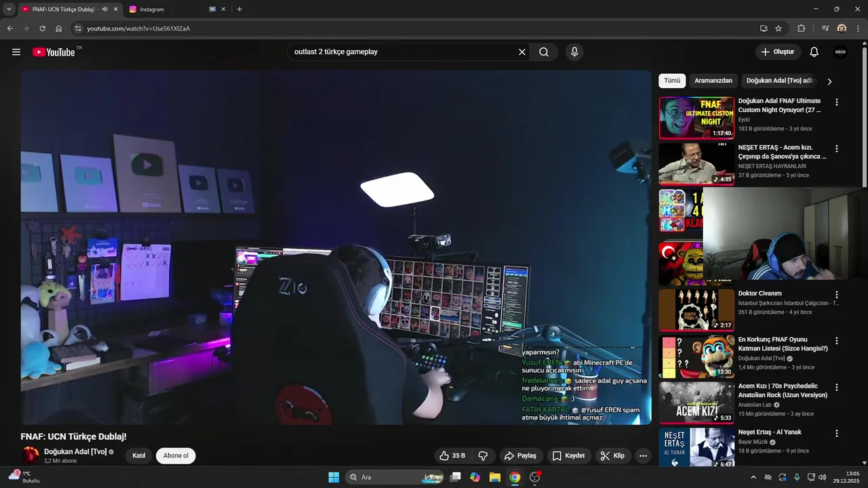Open options for NEŞET ERTAŞ Acem kızı video

[836, 148]
